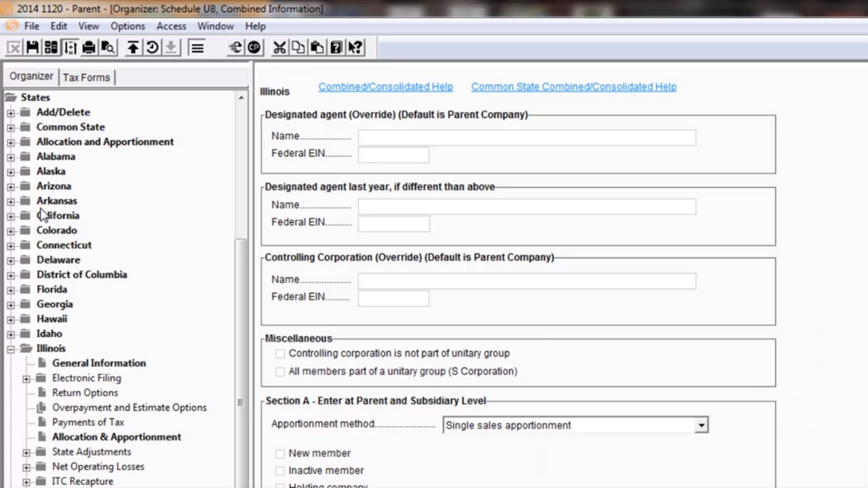Click Designated agent override Name field
Image resolution: width=868 pixels, height=488 pixels.
pyautogui.click(x=527, y=138)
